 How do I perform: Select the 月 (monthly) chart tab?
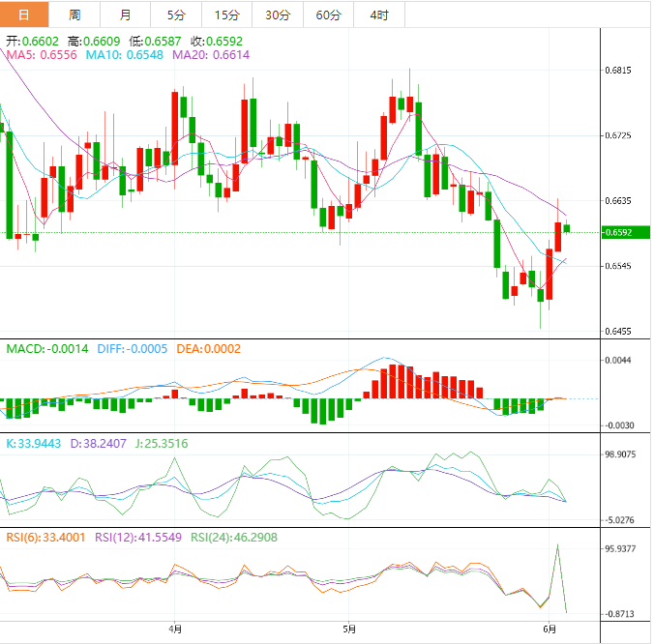pos(126,15)
